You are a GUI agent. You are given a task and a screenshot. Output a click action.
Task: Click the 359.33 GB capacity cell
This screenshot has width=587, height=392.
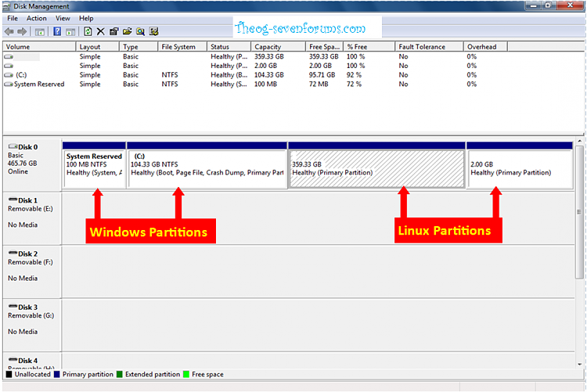269,56
